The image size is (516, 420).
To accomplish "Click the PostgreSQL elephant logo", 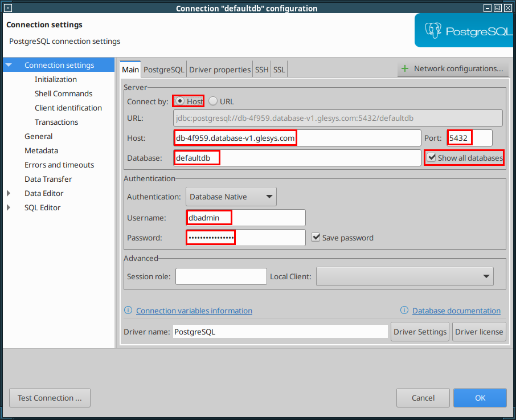I will pos(433,31).
